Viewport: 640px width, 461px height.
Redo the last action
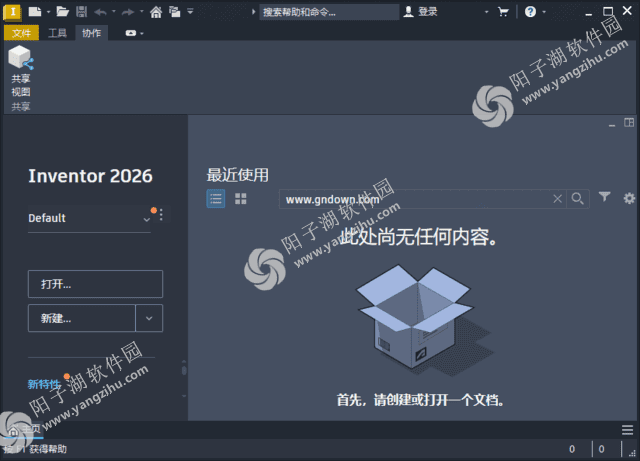(x=128, y=12)
